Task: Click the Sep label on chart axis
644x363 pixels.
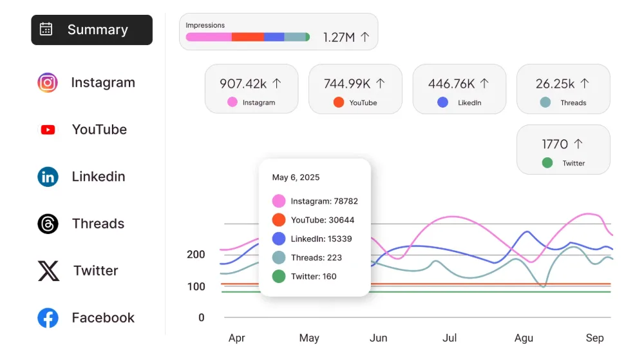Action: tap(594, 338)
